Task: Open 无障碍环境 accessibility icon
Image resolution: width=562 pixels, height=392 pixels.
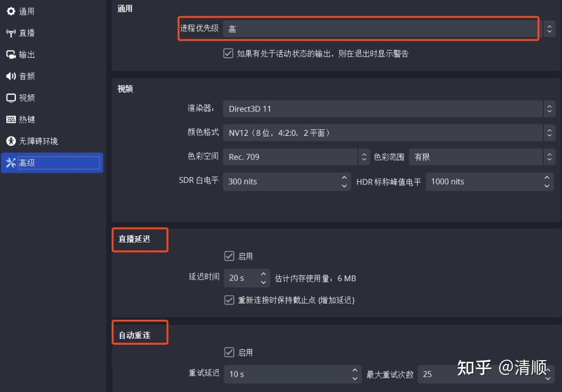Action: 11,141
